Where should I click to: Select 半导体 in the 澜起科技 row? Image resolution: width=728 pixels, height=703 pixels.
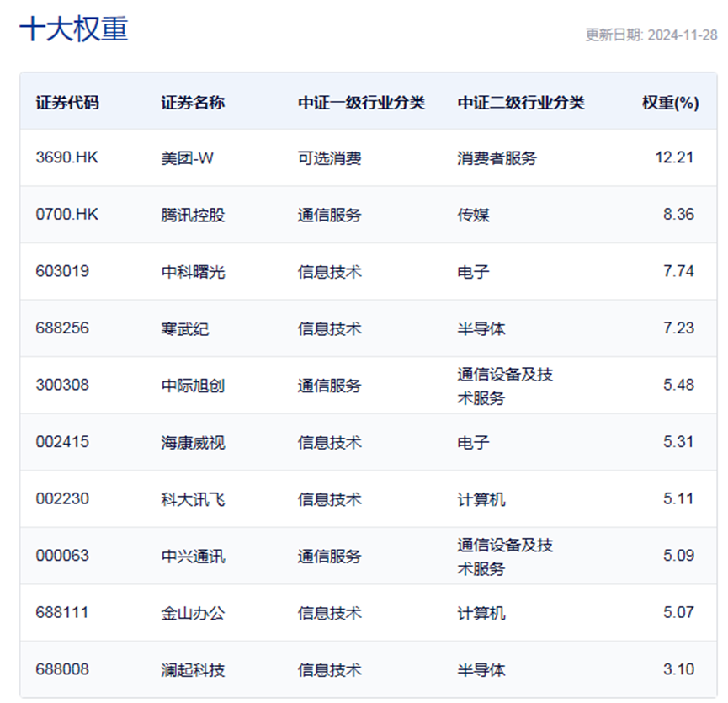[481, 670]
